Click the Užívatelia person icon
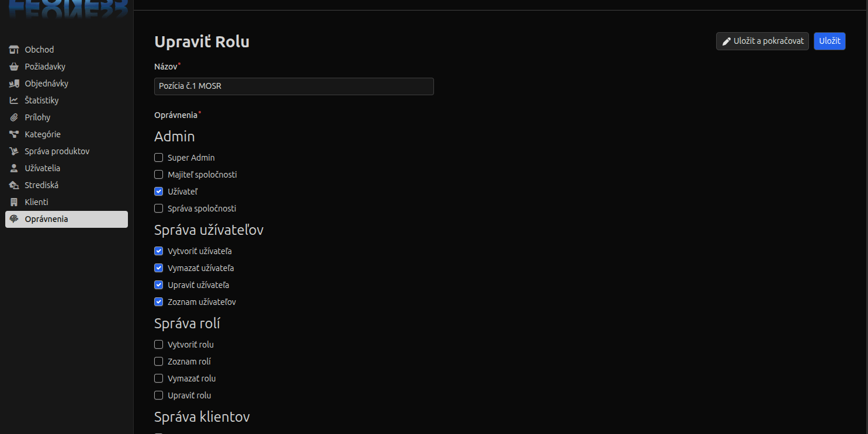 pos(14,168)
